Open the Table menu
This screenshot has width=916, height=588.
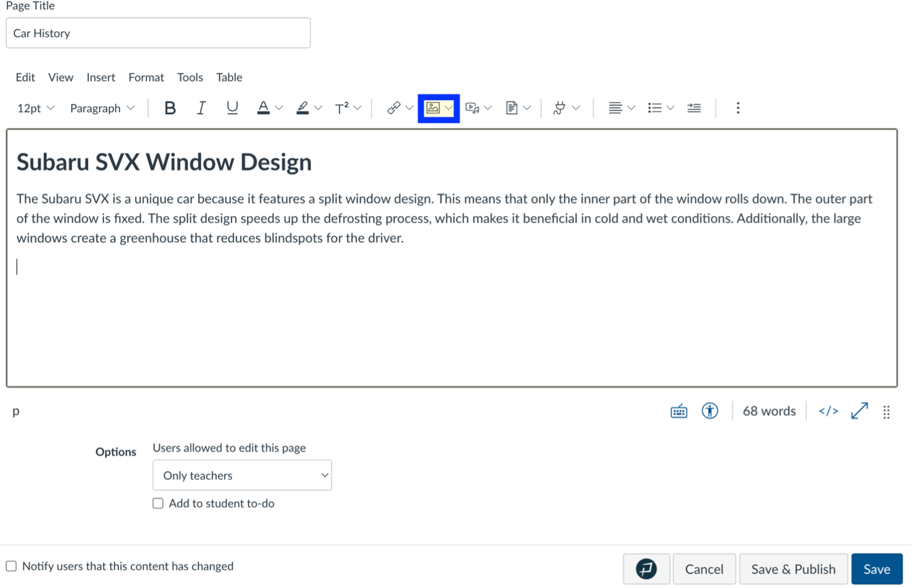pos(229,77)
